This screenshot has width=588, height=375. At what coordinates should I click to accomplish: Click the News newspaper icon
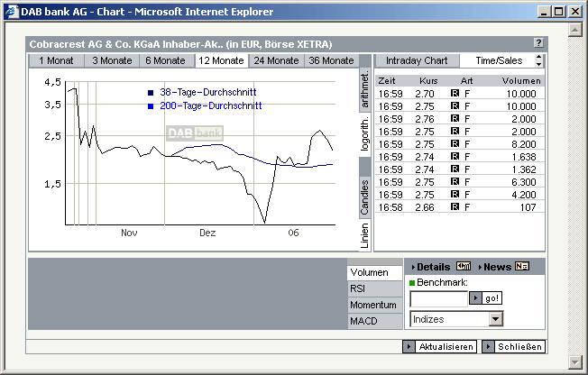(522, 267)
